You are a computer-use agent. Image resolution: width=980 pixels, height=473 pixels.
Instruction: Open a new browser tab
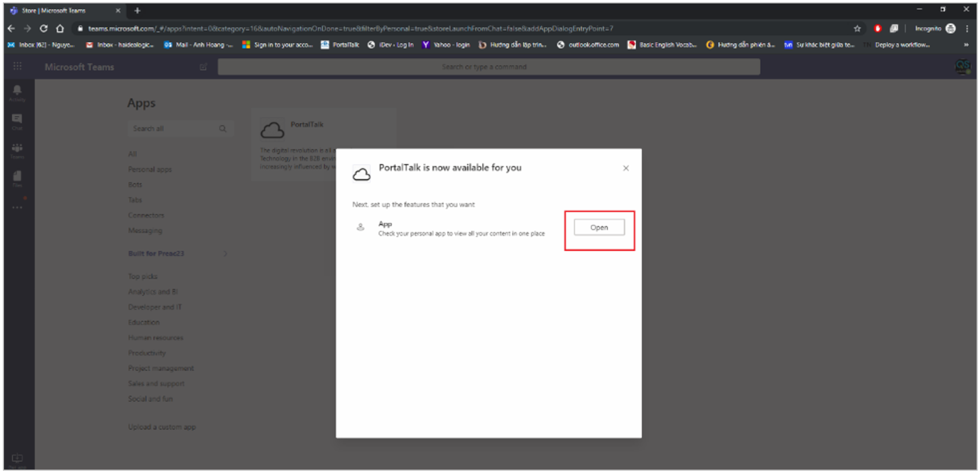(x=137, y=10)
